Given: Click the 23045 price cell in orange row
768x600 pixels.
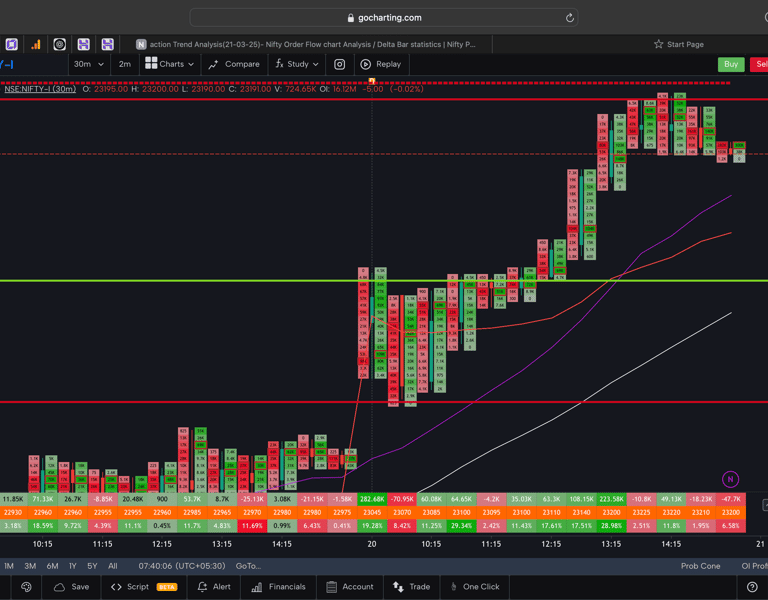Looking at the screenshot, I should 372,512.
